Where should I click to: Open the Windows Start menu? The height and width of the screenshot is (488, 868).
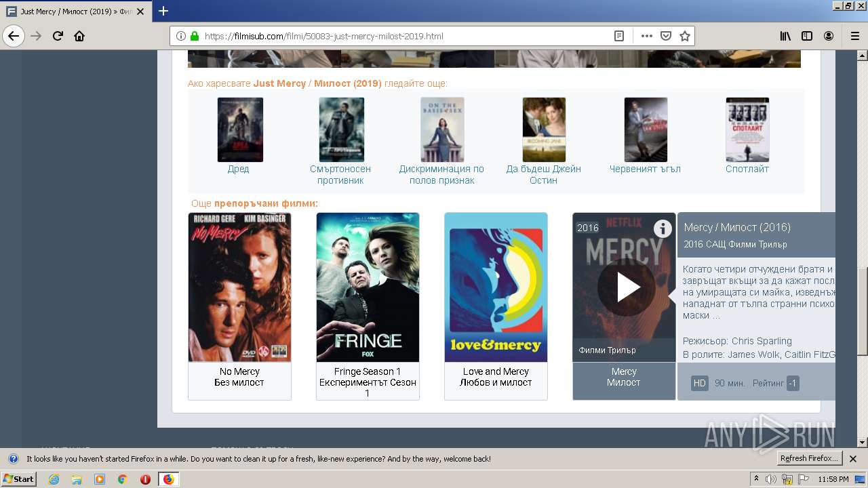tap(19, 479)
